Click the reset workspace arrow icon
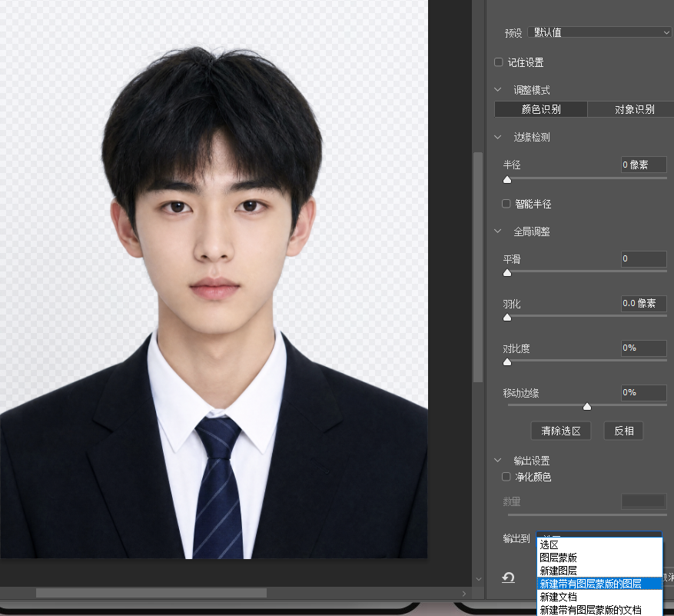 tap(508, 578)
